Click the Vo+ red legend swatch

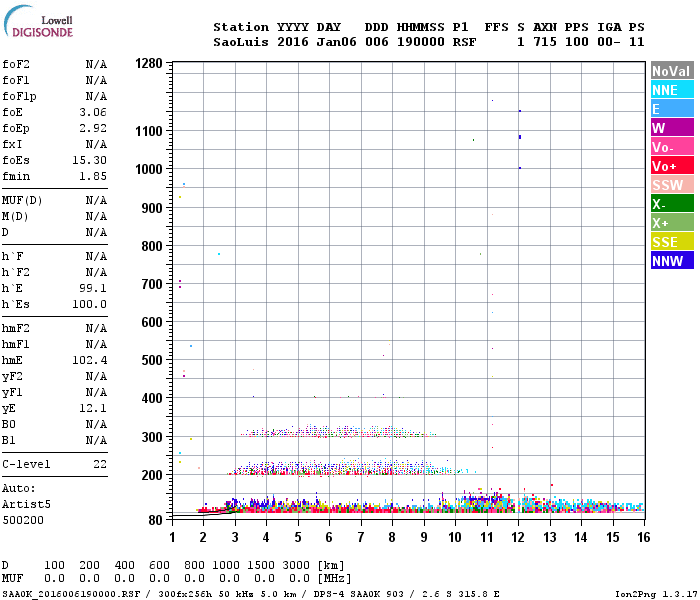tap(671, 166)
